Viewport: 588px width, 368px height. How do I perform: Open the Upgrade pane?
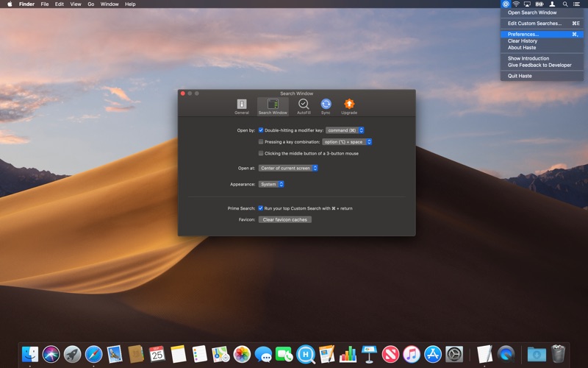click(348, 107)
